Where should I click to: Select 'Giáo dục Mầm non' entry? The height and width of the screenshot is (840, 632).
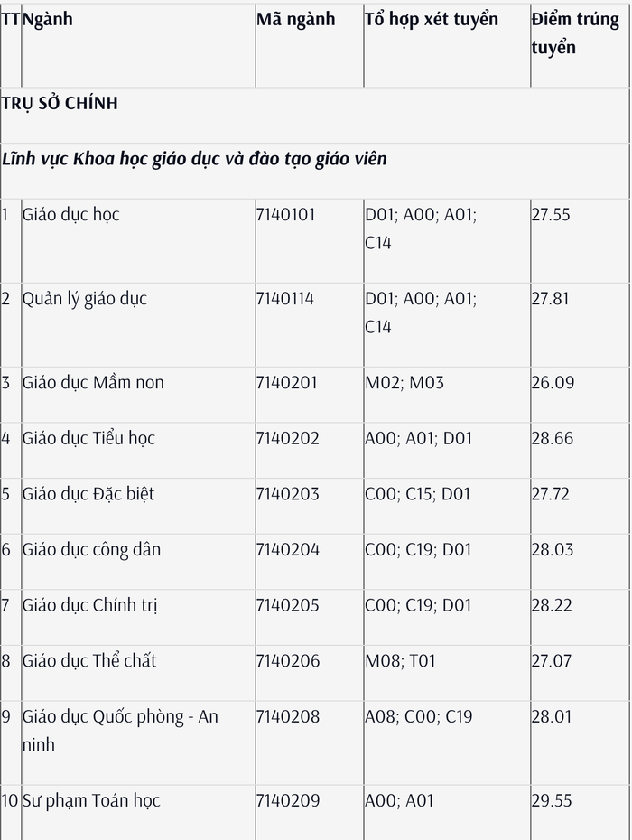click(x=93, y=382)
